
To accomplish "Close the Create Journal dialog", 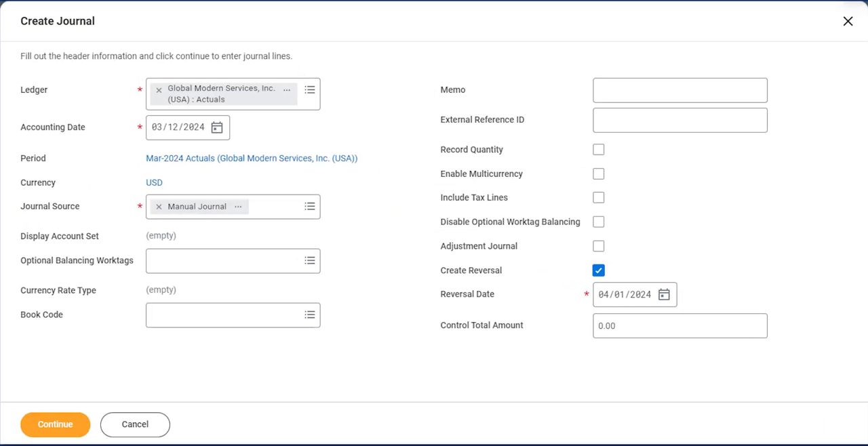I will pyautogui.click(x=848, y=21).
